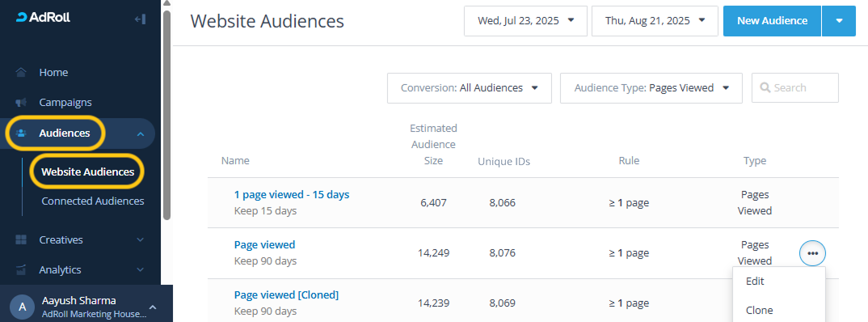
Task: Collapse the sidebar with the arrow icon
Action: click(x=140, y=19)
